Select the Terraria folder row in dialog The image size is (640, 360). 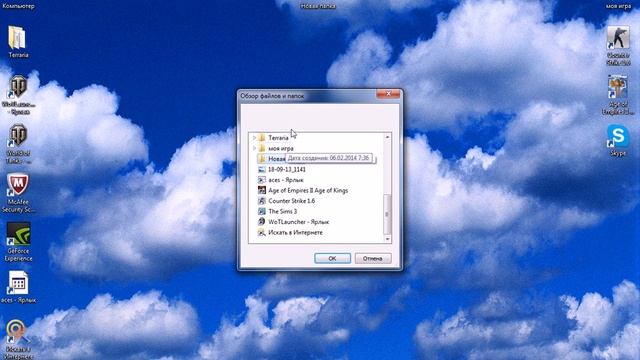pos(273,138)
